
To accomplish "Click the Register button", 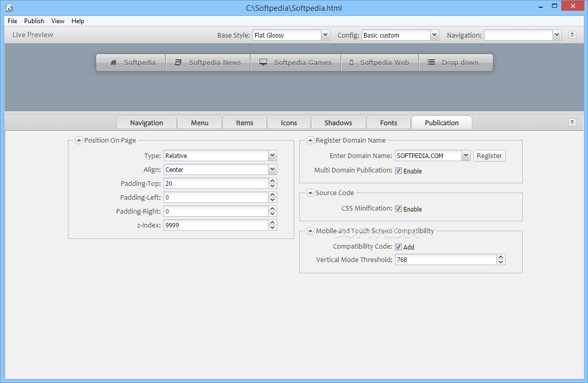I will tap(489, 155).
